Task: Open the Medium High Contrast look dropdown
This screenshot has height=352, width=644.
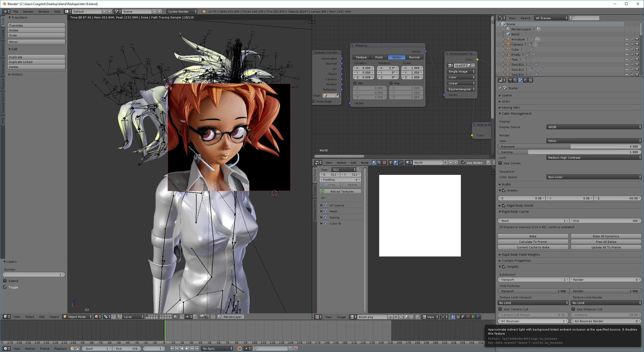Action: [594, 158]
